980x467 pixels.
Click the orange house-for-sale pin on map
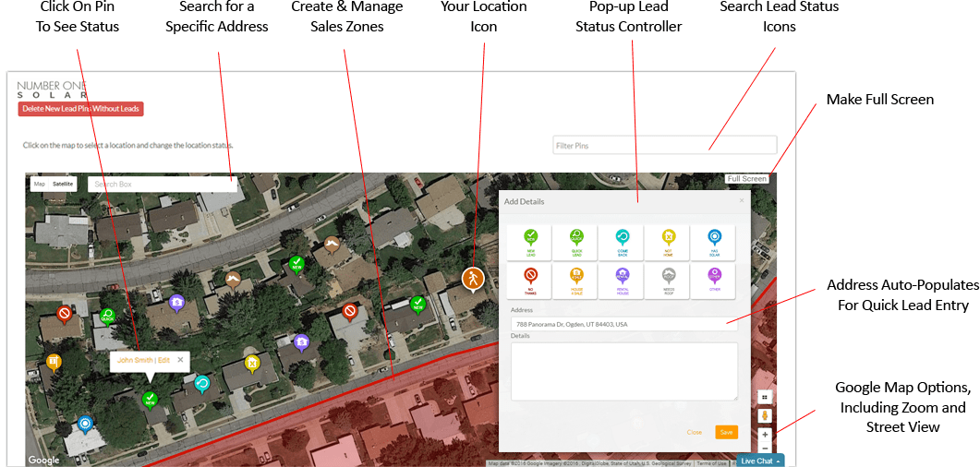[54, 362]
